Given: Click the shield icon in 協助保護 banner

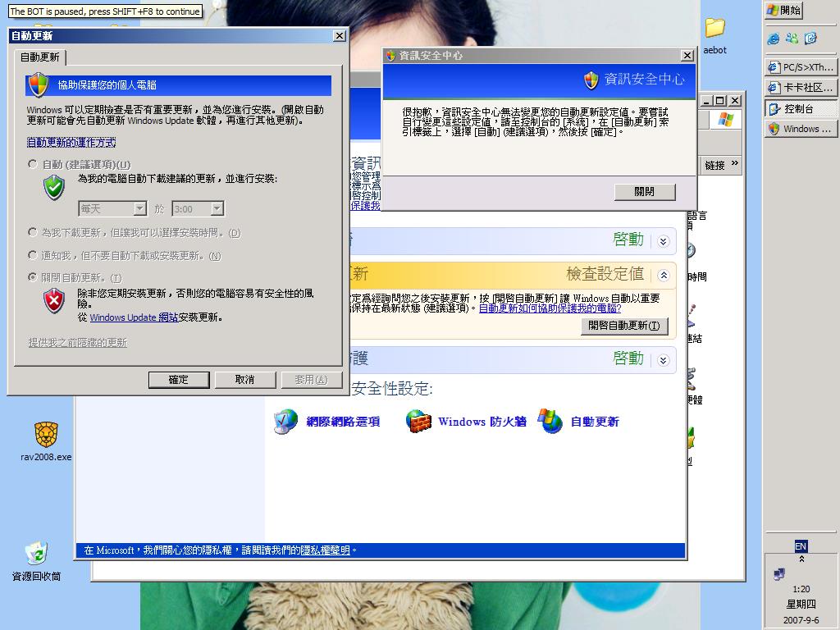Looking at the screenshot, I should [39, 85].
